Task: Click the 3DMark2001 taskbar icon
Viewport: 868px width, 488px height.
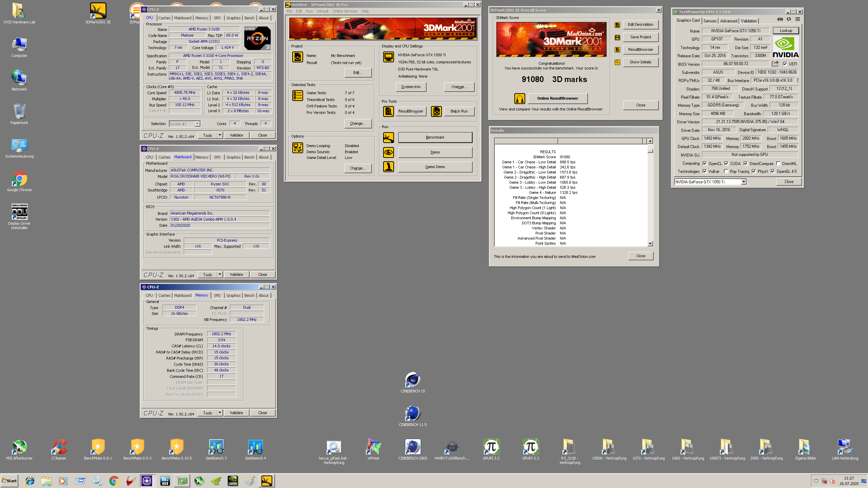Action: pyautogui.click(x=267, y=481)
